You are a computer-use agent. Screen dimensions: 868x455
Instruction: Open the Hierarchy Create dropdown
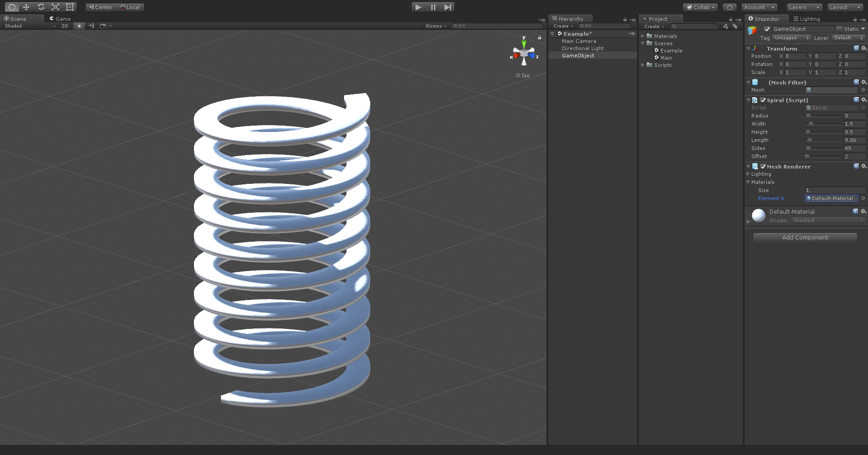pyautogui.click(x=563, y=26)
